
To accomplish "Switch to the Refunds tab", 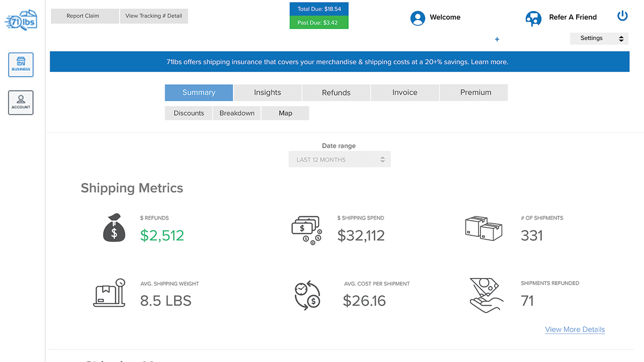I will (336, 93).
